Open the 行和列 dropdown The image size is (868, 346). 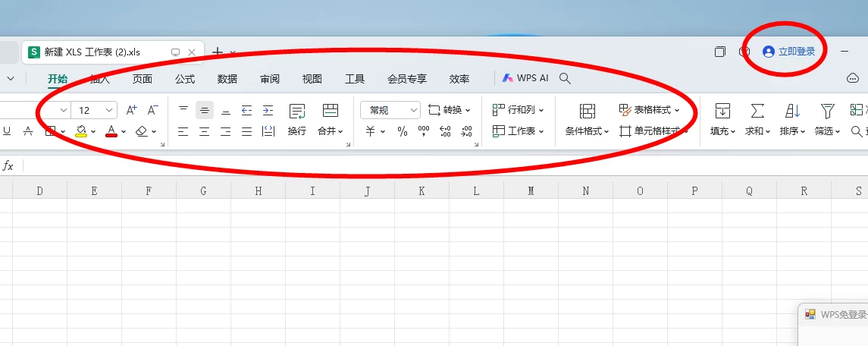518,110
